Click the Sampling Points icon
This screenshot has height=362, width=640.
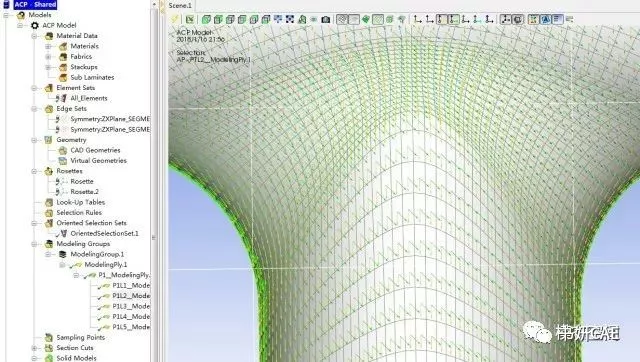click(49, 338)
